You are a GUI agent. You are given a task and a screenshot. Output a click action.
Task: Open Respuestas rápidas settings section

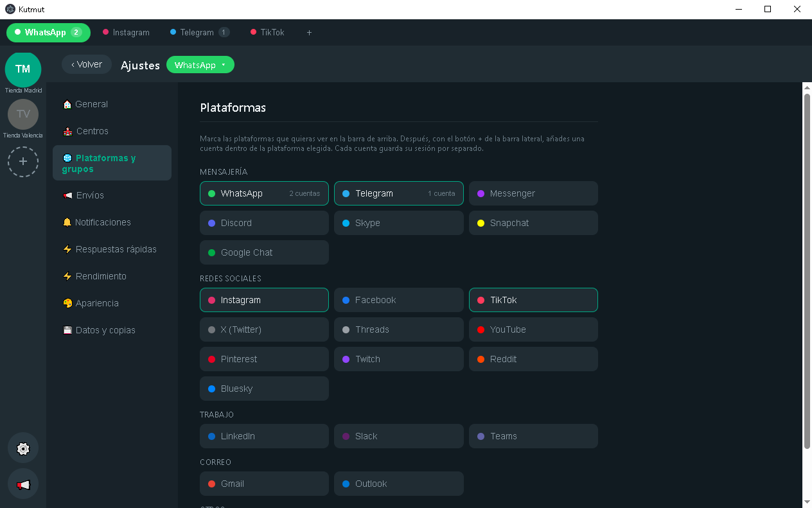click(112, 249)
